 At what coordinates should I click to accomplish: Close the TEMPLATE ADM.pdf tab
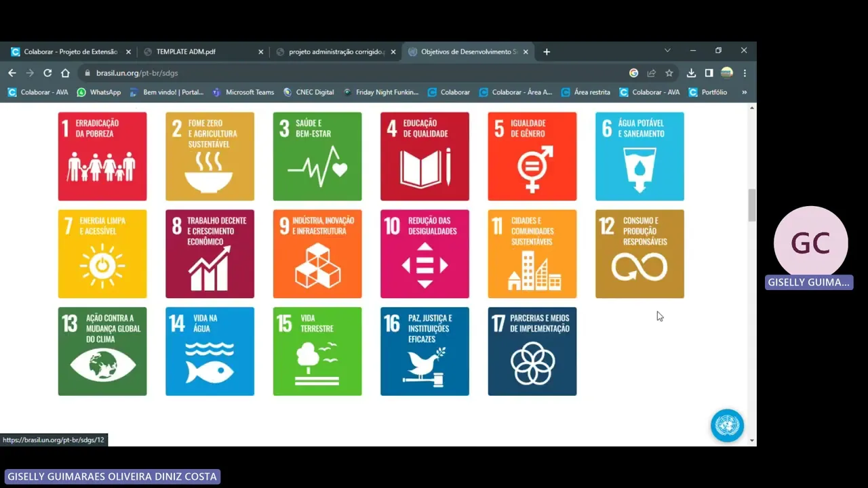tap(261, 52)
